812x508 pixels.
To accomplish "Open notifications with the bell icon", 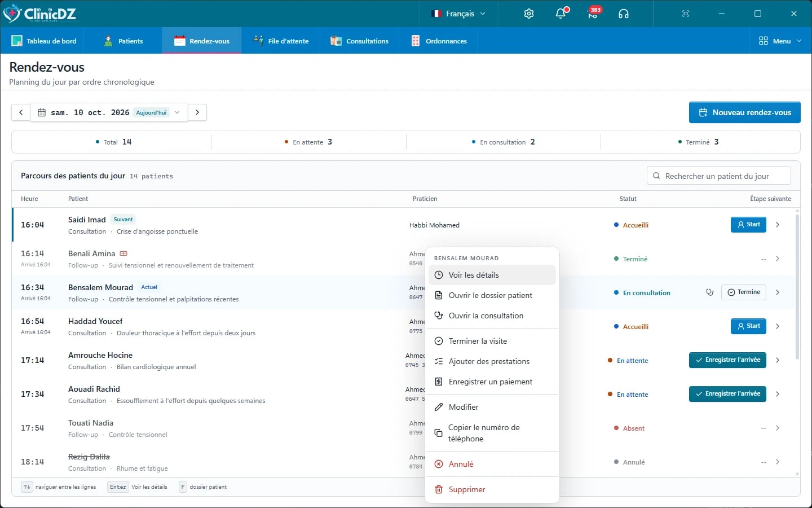I will pyautogui.click(x=561, y=14).
